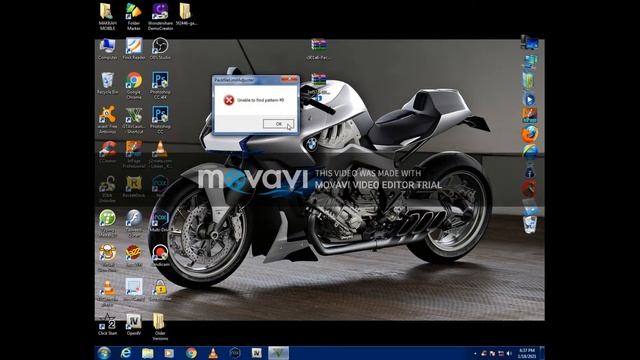Open File Explorer from the taskbar

coord(147,353)
